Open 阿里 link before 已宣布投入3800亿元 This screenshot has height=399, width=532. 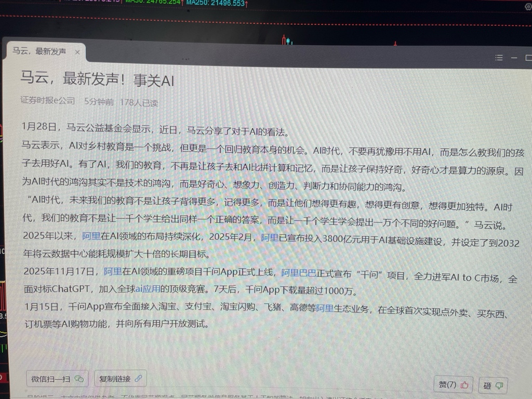270,238
